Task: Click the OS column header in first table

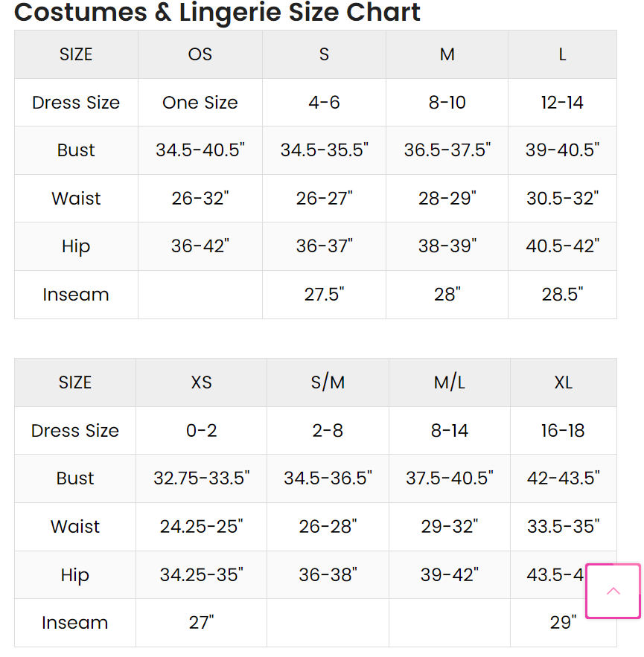Action: (200, 54)
